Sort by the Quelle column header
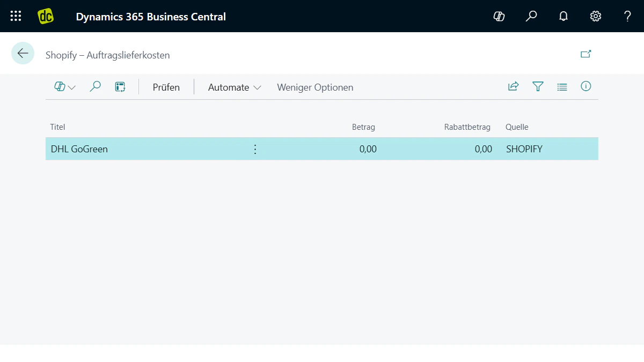 (517, 127)
